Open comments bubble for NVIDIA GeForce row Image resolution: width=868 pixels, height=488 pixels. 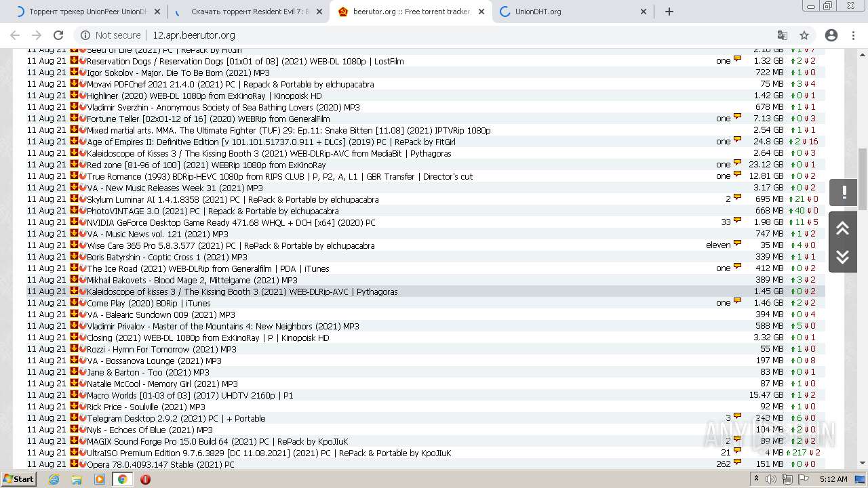737,221
